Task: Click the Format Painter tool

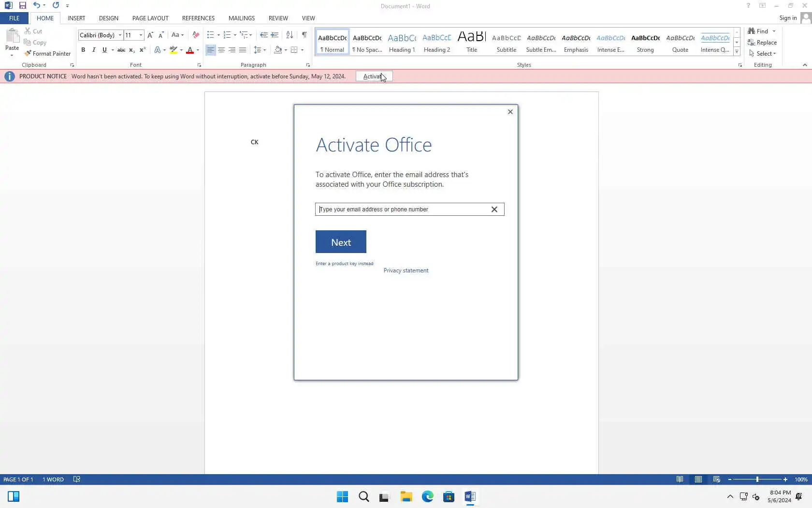Action: pyautogui.click(x=47, y=53)
